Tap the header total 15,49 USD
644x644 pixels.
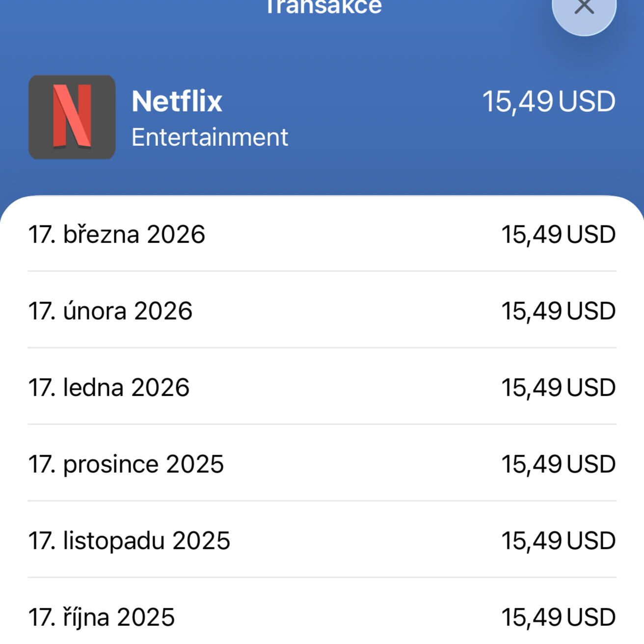pos(548,102)
